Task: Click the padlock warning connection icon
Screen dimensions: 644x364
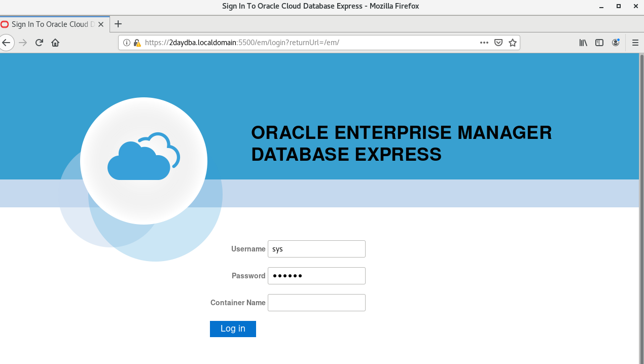Action: click(x=137, y=43)
